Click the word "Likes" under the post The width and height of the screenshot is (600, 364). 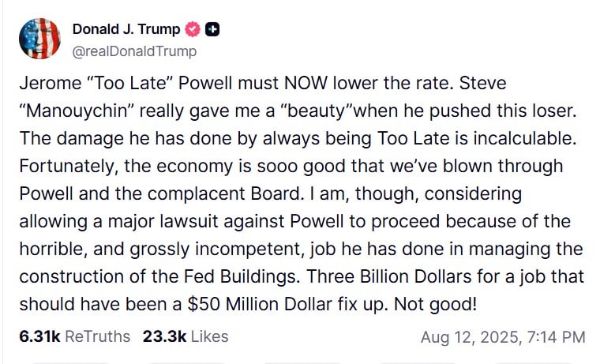click(x=210, y=336)
